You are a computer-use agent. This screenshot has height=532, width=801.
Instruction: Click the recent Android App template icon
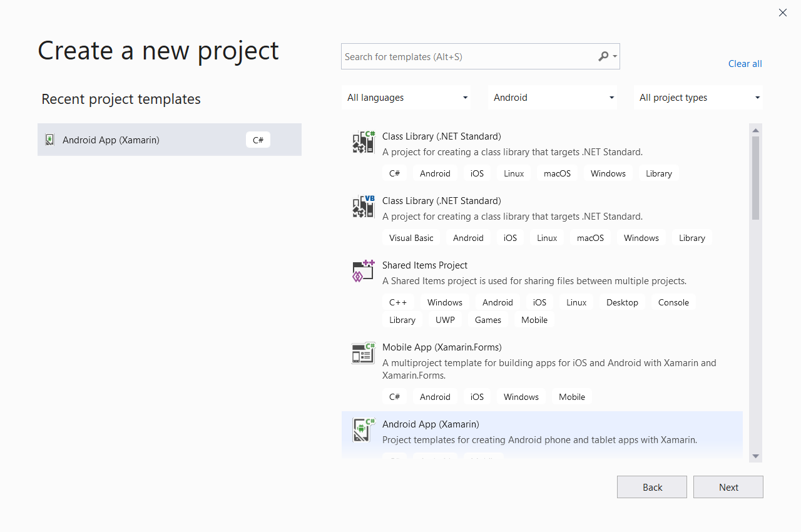click(49, 140)
